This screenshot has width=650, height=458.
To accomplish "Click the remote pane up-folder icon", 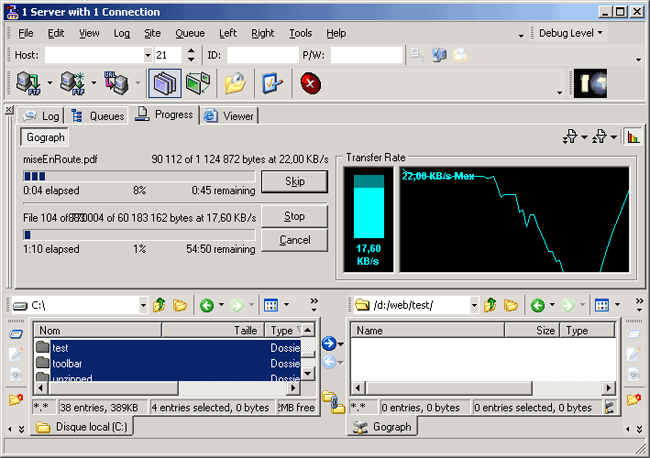I will tap(490, 305).
